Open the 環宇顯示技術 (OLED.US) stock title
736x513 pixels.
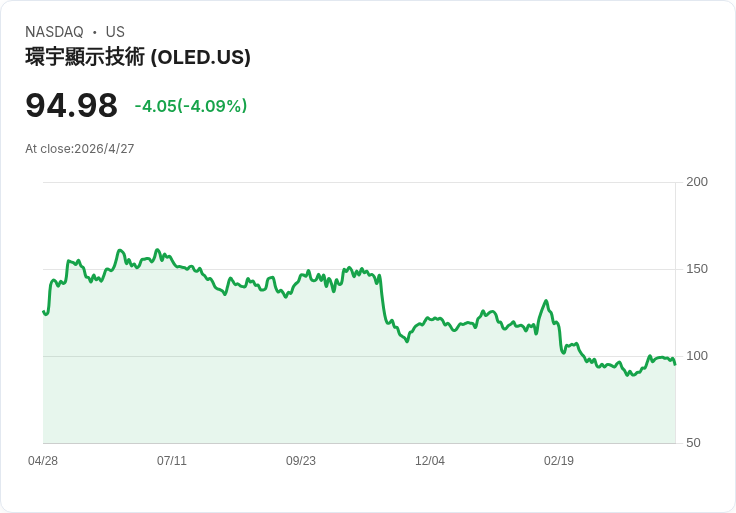(138, 57)
